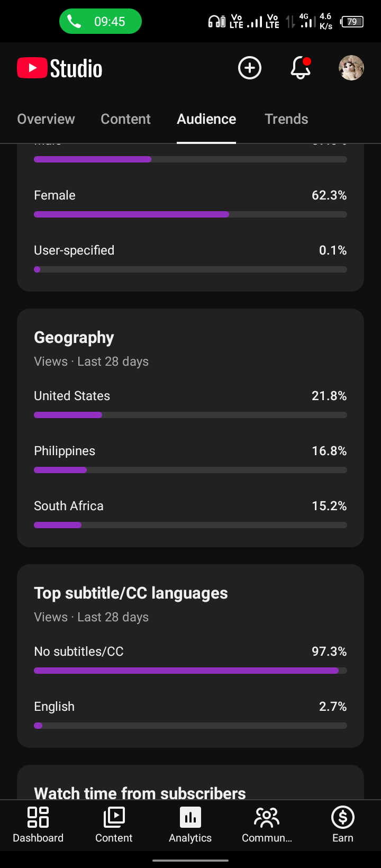Switch to the Trends tab

(x=286, y=119)
